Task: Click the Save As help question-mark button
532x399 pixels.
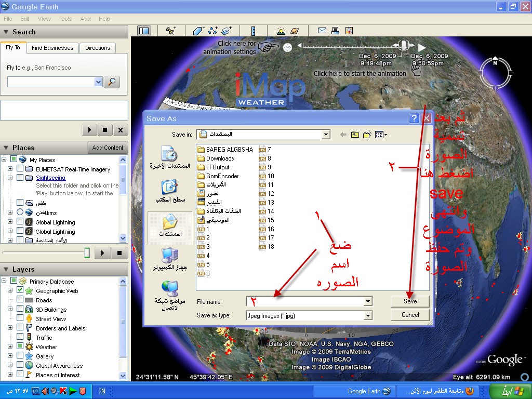Action: point(414,118)
